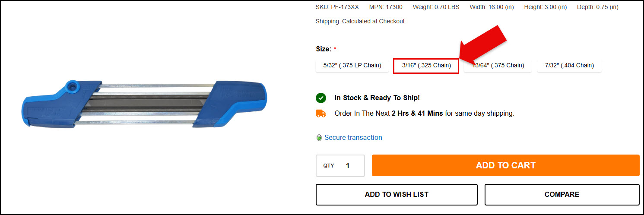The image size is (644, 215).
Task: Select the 7/32" (.404 Chain) size option
Action: point(569,66)
